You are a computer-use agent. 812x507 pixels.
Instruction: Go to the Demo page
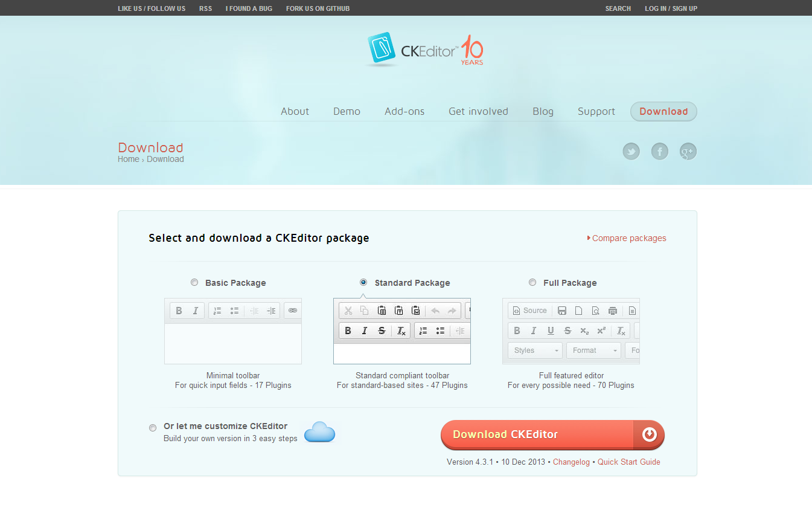[347, 111]
